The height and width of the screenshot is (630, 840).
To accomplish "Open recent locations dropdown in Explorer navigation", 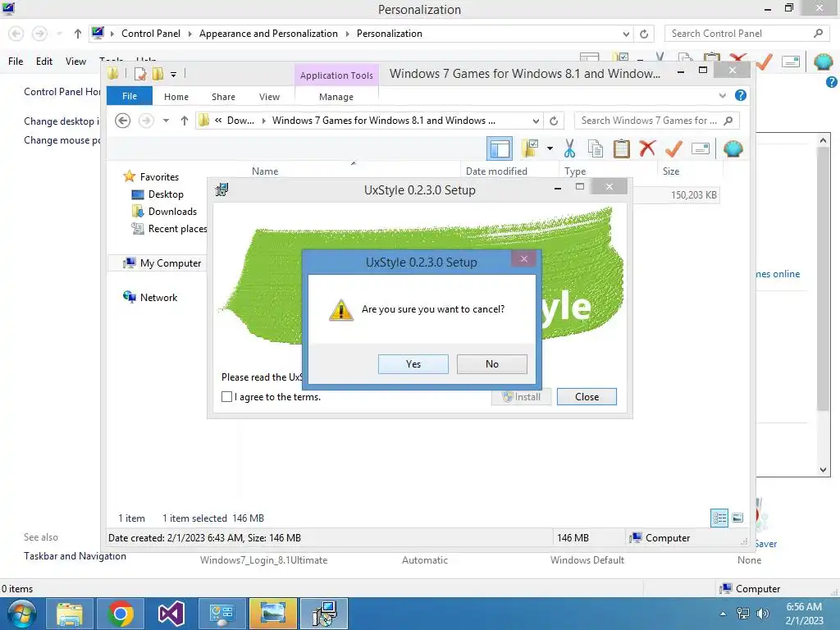I will point(166,121).
